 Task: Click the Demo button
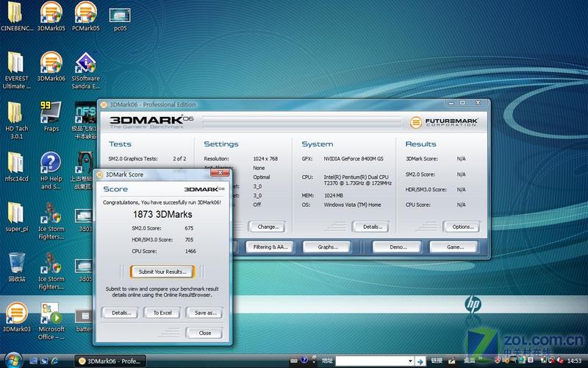[x=397, y=247]
